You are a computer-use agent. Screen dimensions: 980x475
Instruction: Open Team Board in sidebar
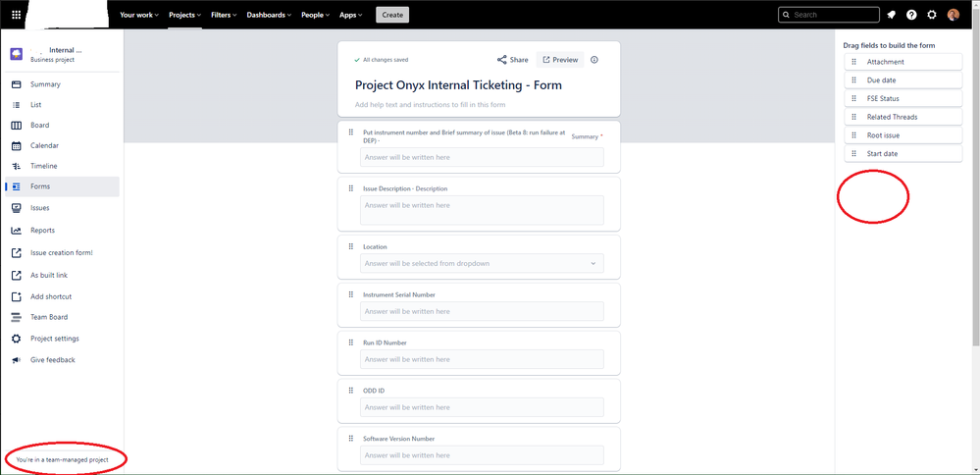[62, 317]
